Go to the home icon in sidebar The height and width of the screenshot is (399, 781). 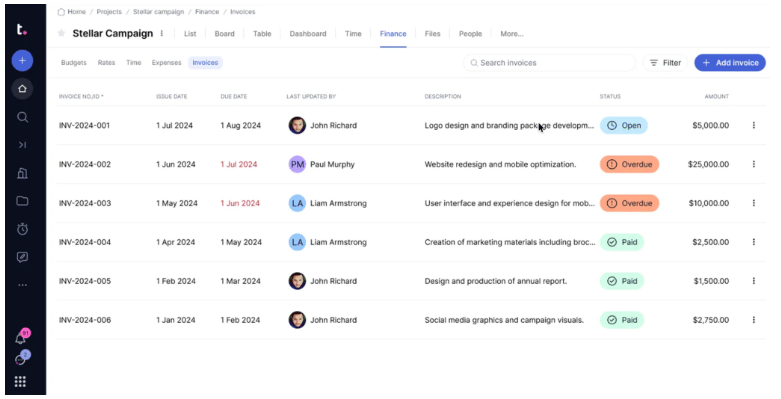tap(22, 89)
